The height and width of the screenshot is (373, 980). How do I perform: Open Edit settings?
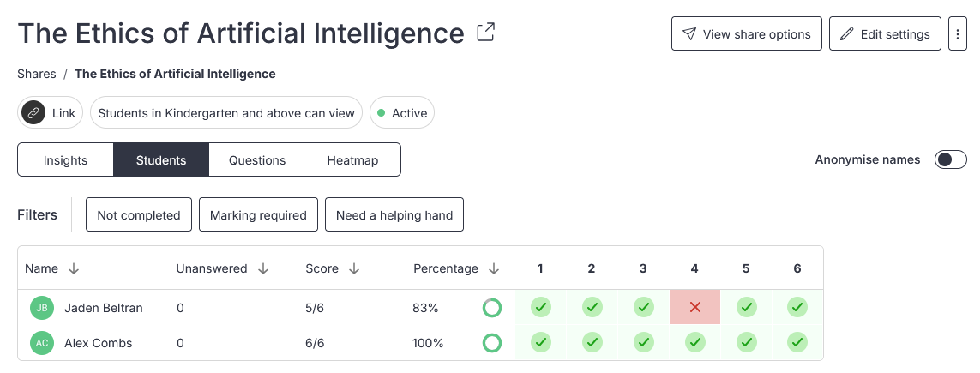(885, 34)
